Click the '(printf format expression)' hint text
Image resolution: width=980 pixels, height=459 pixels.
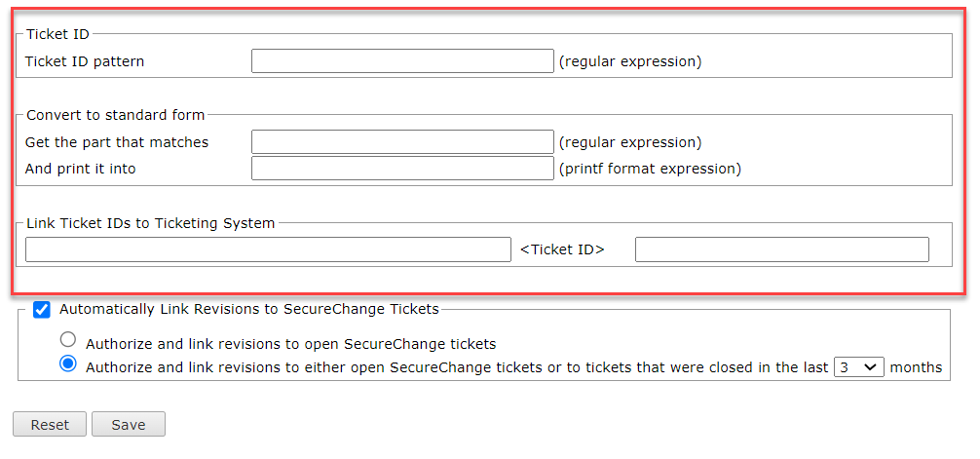click(650, 169)
